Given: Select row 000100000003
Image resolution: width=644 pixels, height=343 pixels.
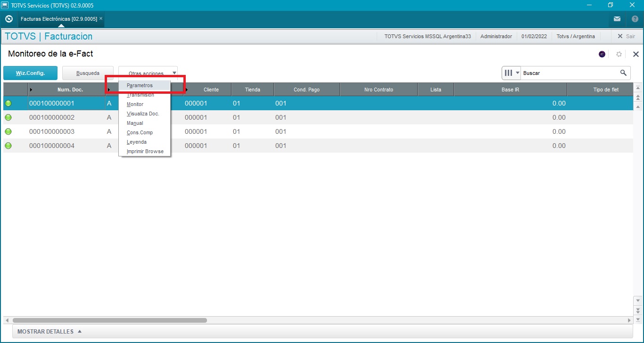Looking at the screenshot, I should 318,131.
